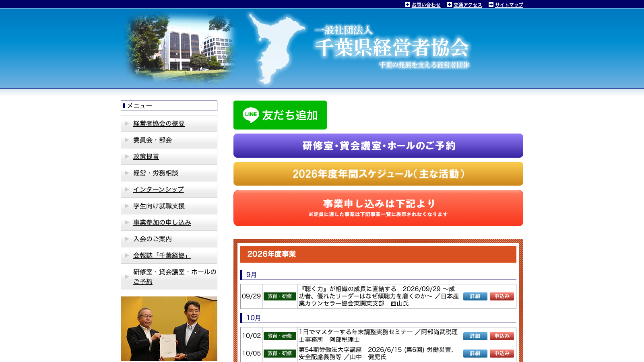Click the arrow icon beside 入会のご案内
Image resolution: width=644 pixels, height=362 pixels.
tap(127, 239)
